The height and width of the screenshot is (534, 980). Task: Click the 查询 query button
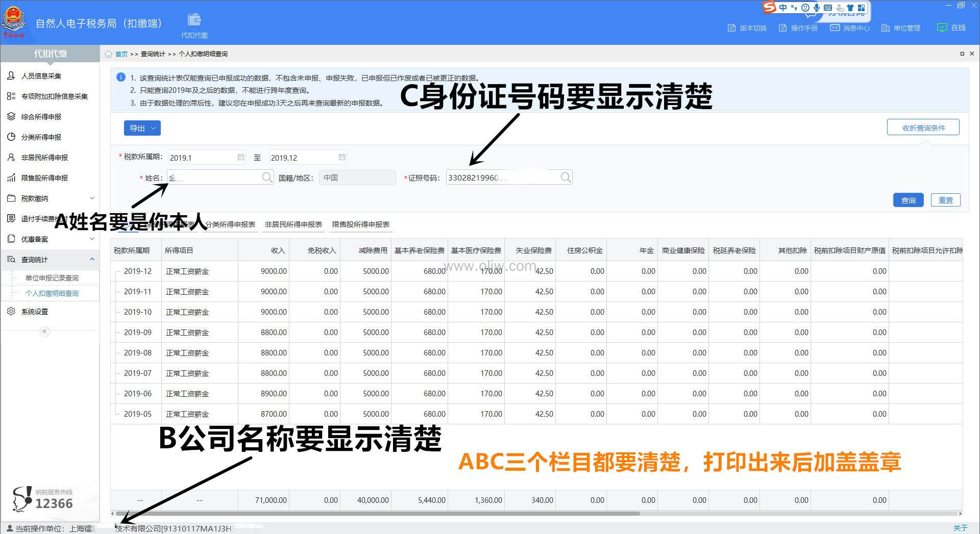coord(908,200)
